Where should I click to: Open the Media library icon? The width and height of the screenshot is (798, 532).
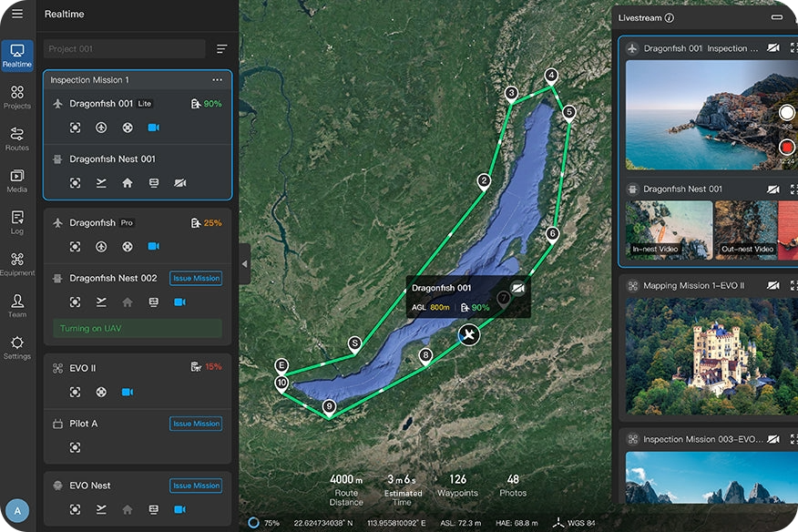(x=17, y=180)
